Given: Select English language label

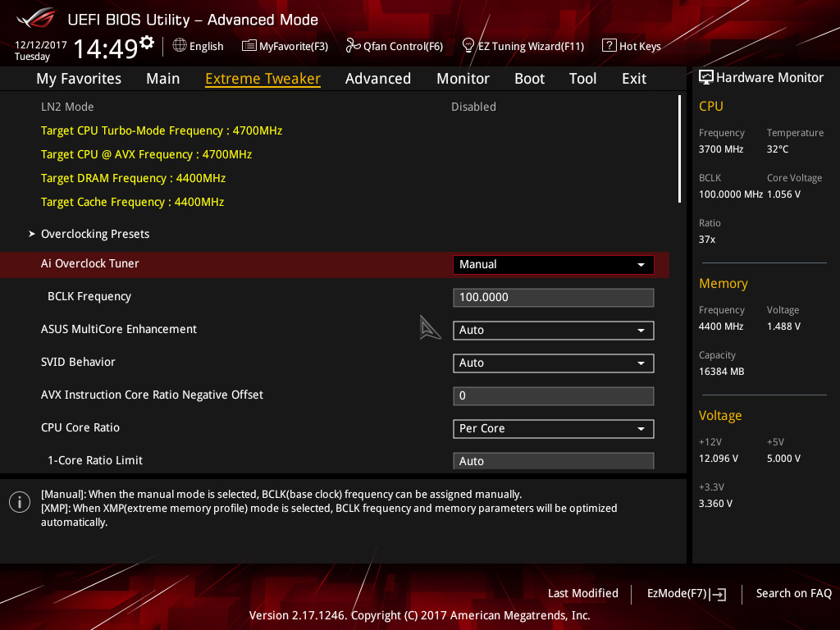Looking at the screenshot, I should pos(206,46).
